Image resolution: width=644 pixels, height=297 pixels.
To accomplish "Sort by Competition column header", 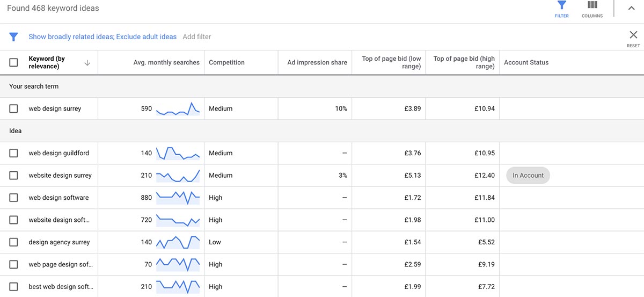I will pyautogui.click(x=226, y=62).
